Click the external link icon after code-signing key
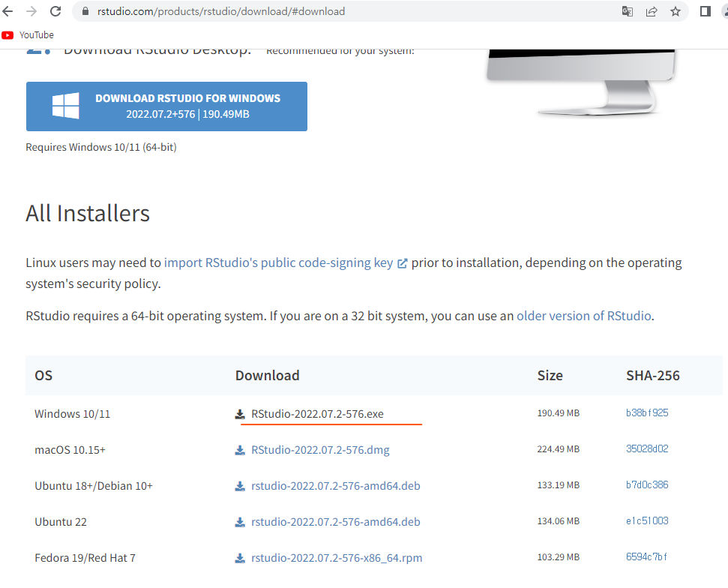Viewport: 728px width, 588px height. [x=402, y=263]
